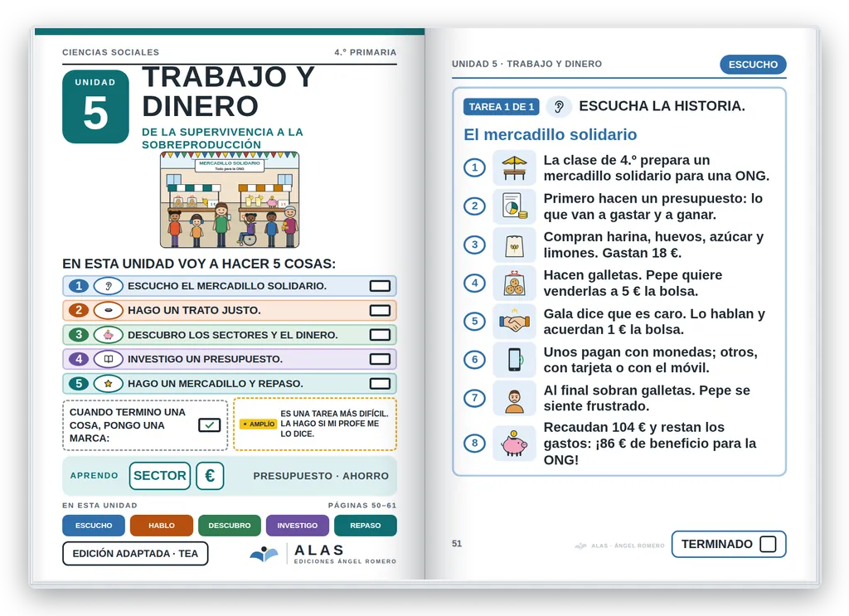Click the text PRESUPUESTO · AHORRO

[321, 476]
